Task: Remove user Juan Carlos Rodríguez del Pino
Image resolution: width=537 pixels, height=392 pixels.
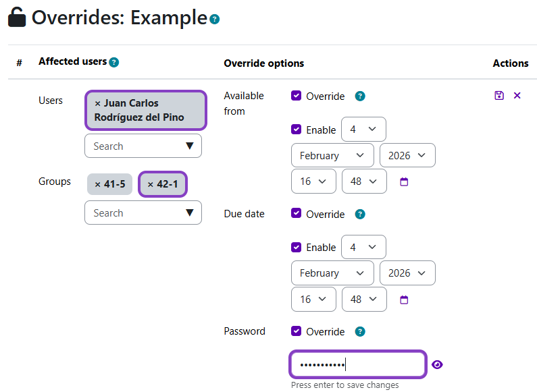Action: pos(98,103)
